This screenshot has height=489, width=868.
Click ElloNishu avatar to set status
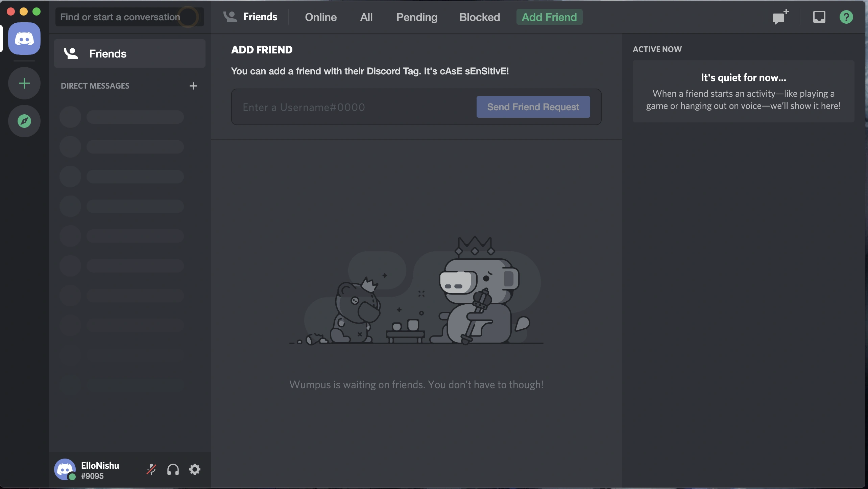(x=65, y=469)
